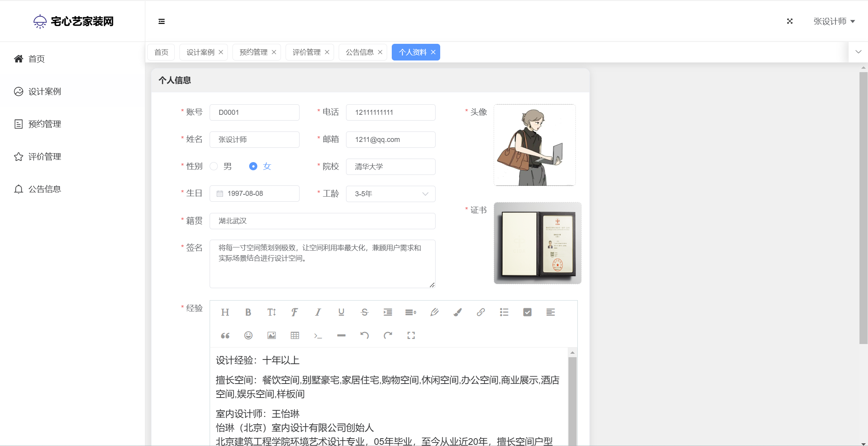This screenshot has height=446, width=868.
Task: Close the 公告信息 tab
Action: pyautogui.click(x=380, y=52)
